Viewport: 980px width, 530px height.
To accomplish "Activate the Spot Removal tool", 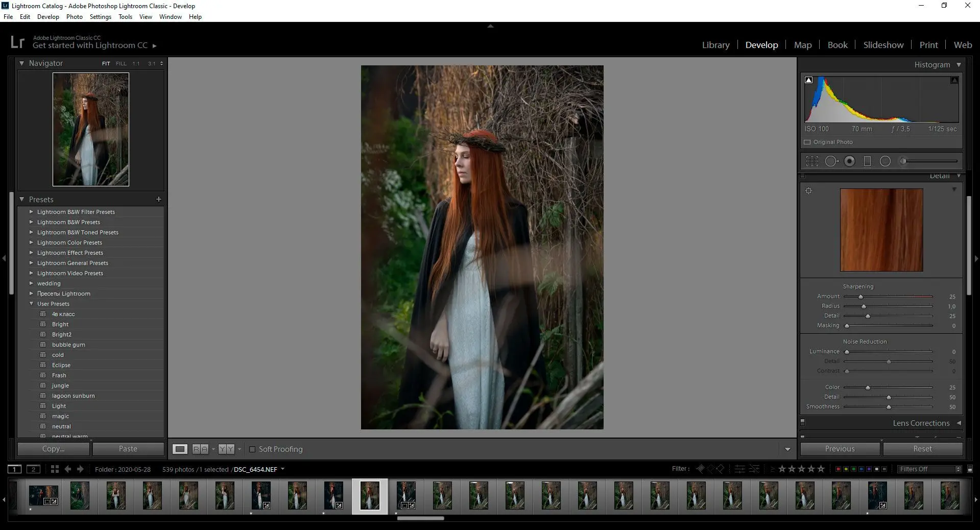I will tap(831, 161).
